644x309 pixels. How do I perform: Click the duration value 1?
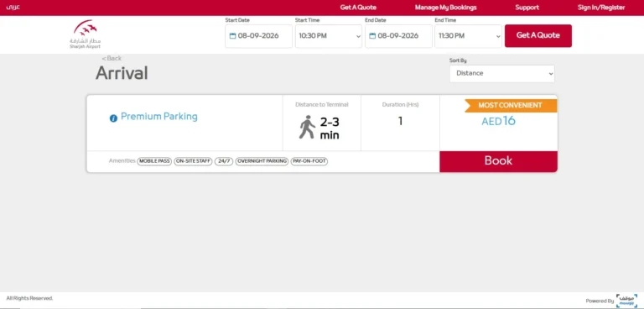tap(401, 122)
